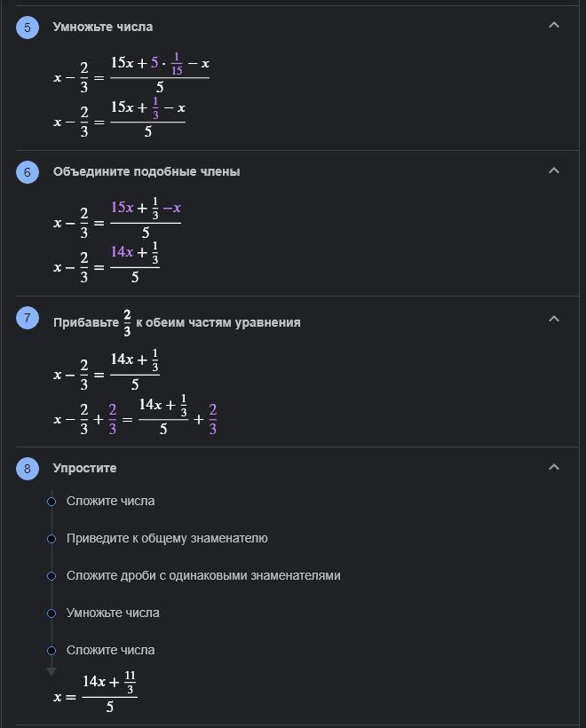The image size is (586, 728).
Task: Click the step 6 number badge
Action: click(x=27, y=172)
